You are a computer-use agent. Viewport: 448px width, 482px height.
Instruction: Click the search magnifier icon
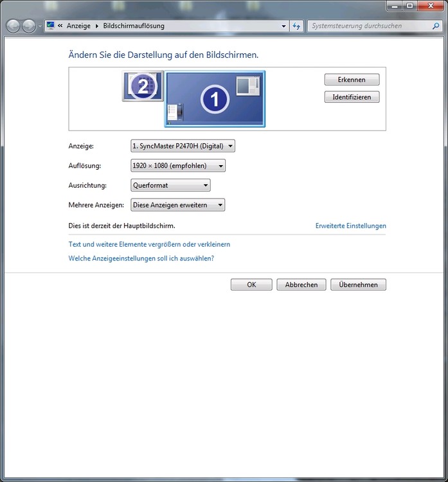pos(436,26)
